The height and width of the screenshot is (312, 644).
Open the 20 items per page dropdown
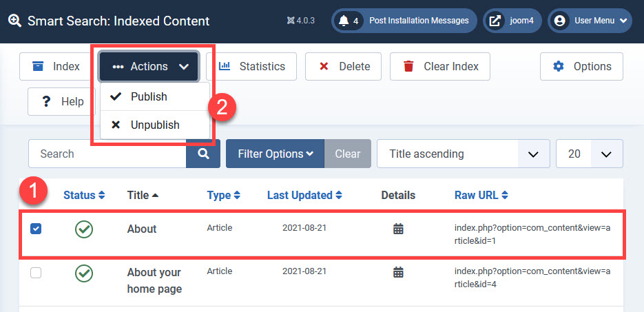589,154
